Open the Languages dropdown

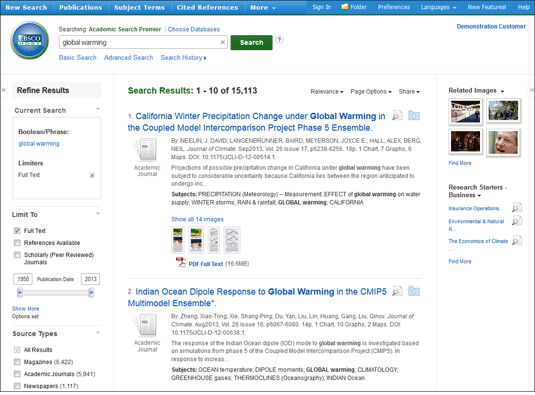pos(438,7)
